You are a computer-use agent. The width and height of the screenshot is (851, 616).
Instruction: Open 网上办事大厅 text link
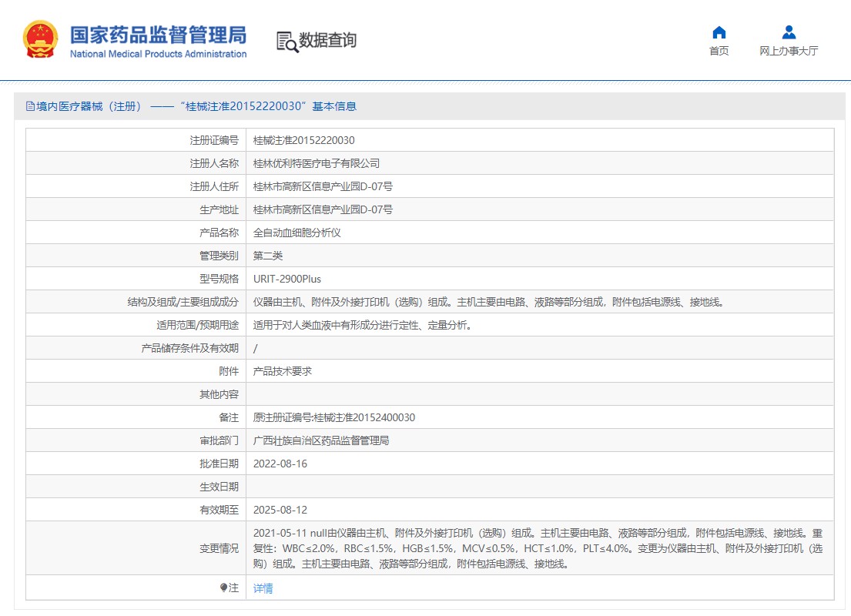[x=789, y=51]
